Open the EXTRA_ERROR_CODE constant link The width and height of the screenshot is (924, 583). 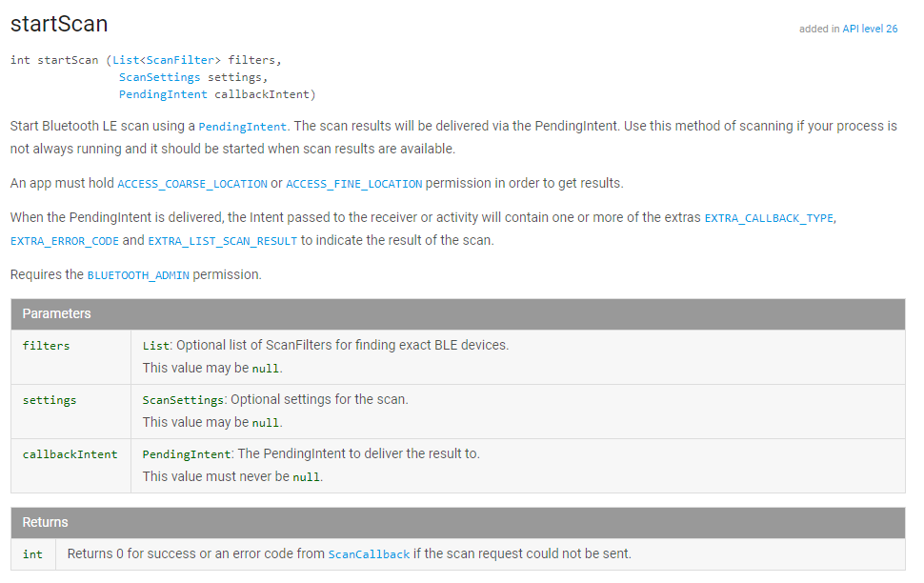(65, 241)
